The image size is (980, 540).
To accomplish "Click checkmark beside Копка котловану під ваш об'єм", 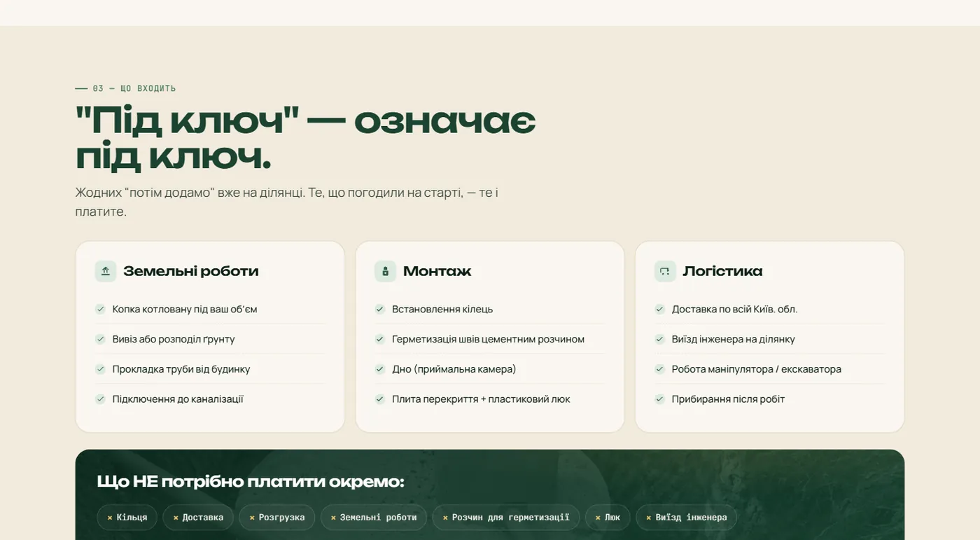I will (100, 309).
